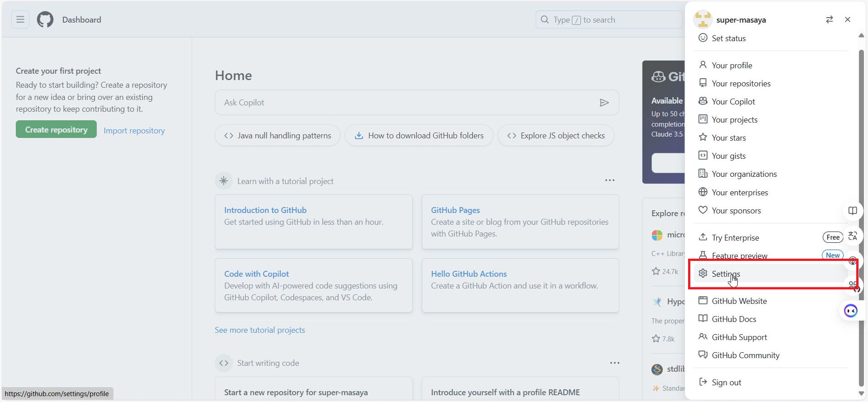
Task: Select Your repositories menu item
Action: [741, 84]
